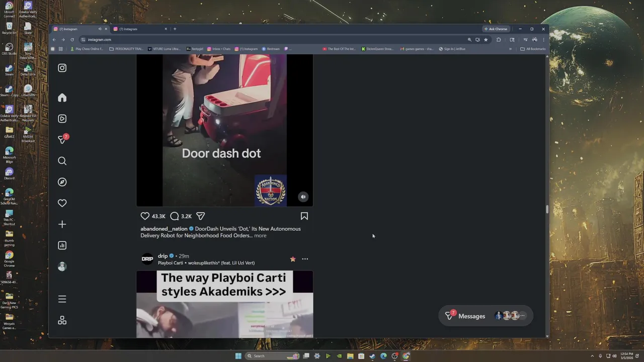The height and width of the screenshot is (362, 644).
Task: Open floating Messages button
Action: [486, 316]
